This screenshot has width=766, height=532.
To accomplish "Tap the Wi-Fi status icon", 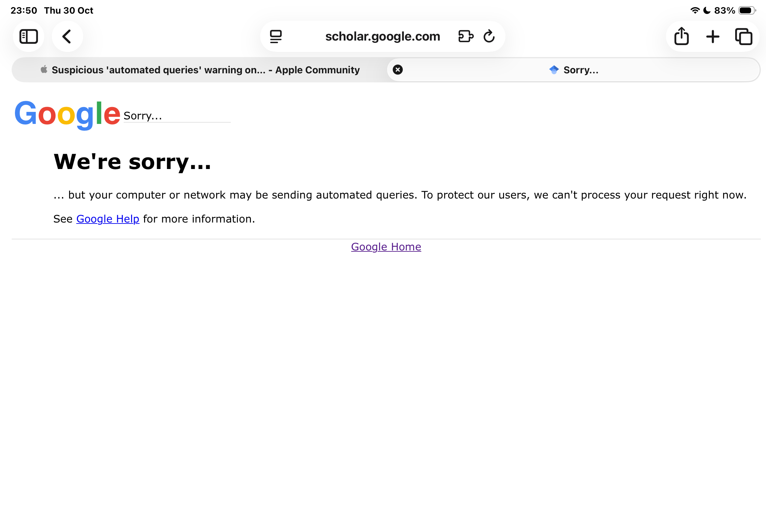I will click(x=695, y=10).
